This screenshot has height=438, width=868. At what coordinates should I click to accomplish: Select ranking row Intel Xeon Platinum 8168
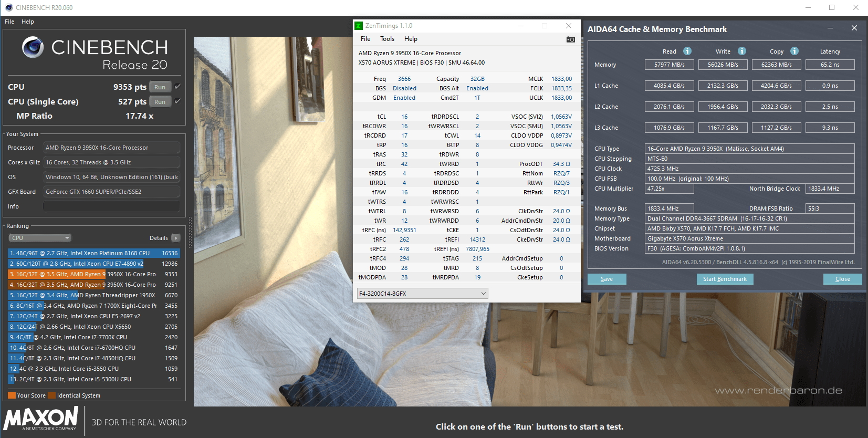(93, 253)
